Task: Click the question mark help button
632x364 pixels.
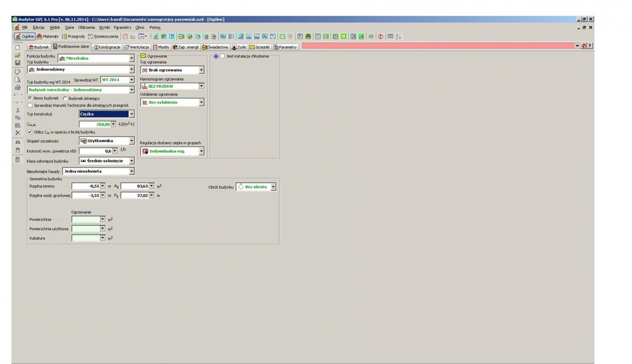Action: point(590,46)
